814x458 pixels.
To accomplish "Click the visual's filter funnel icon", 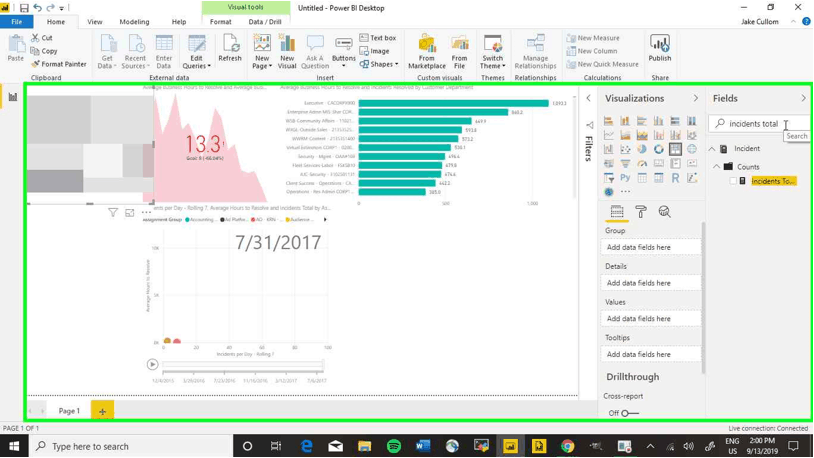I will coord(113,212).
